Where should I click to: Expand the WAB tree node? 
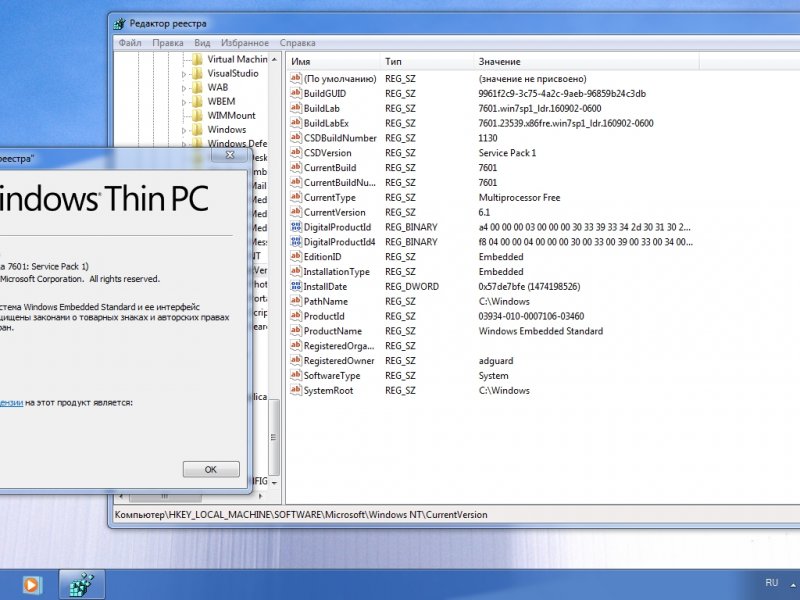click(184, 88)
